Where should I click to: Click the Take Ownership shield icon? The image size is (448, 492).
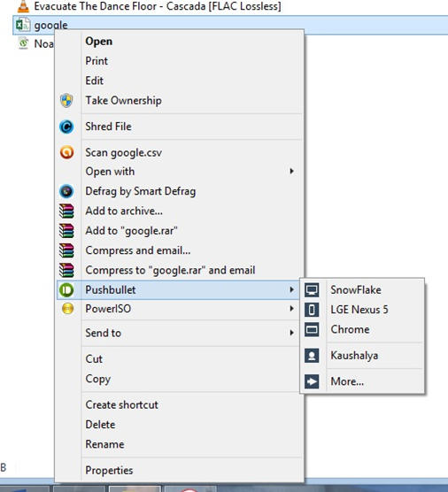66,100
